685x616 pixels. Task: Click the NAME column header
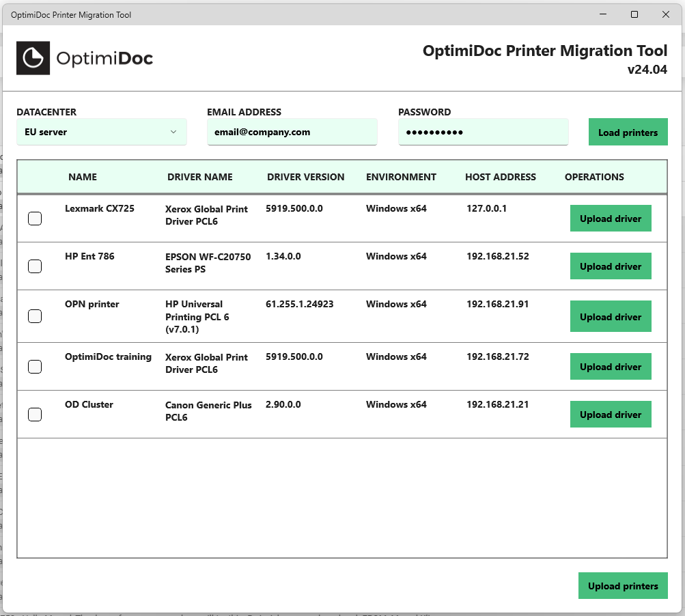[83, 177]
